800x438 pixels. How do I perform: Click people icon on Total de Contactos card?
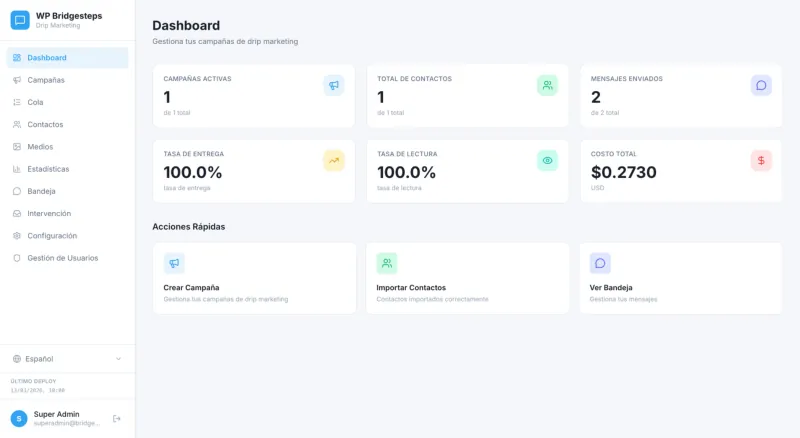547,85
